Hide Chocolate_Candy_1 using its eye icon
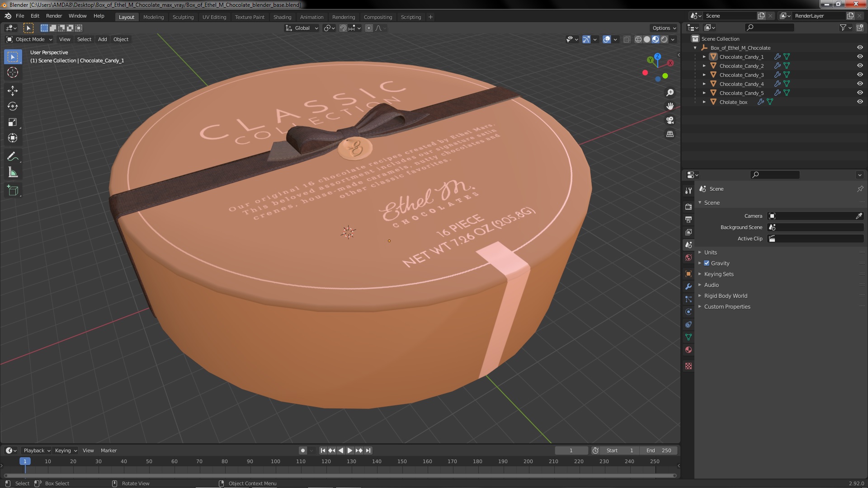Screen dimensions: 868x488 (860, 56)
